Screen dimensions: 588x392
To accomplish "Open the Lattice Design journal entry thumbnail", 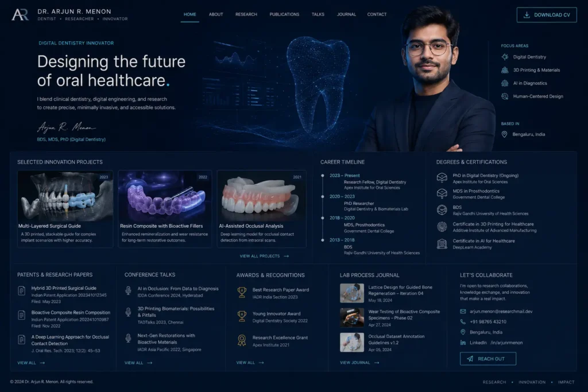I will click(x=352, y=293).
